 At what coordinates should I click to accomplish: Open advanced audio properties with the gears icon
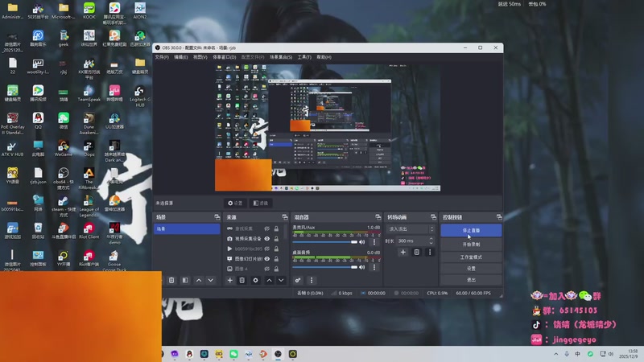298,280
